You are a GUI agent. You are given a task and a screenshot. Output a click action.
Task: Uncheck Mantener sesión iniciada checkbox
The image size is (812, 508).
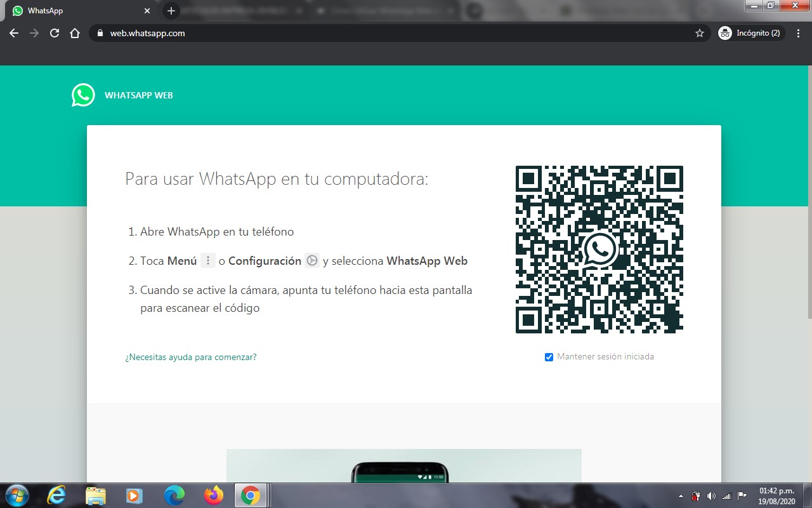pyautogui.click(x=549, y=357)
